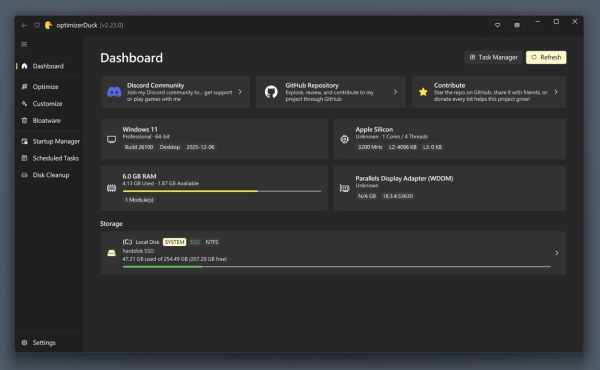The width and height of the screenshot is (600, 370).
Task: Open Task Manager button
Action: pyautogui.click(x=494, y=57)
